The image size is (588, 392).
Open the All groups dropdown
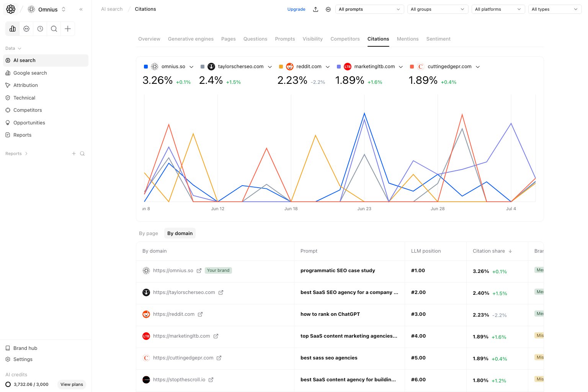(438, 9)
